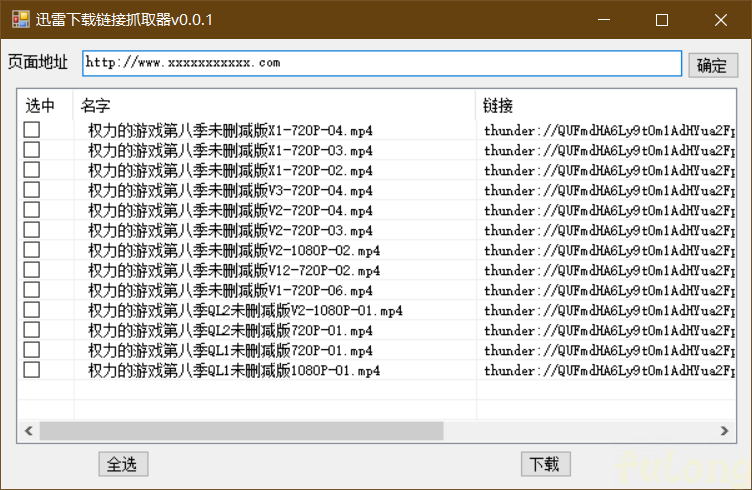Click thunder link in X1-720P-04.mp4 row

click(610, 130)
